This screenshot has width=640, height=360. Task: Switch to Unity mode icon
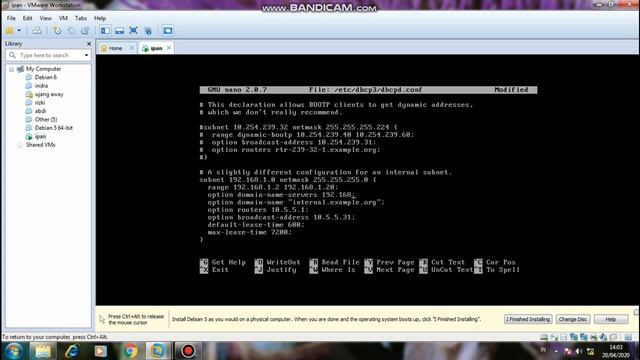(148, 31)
